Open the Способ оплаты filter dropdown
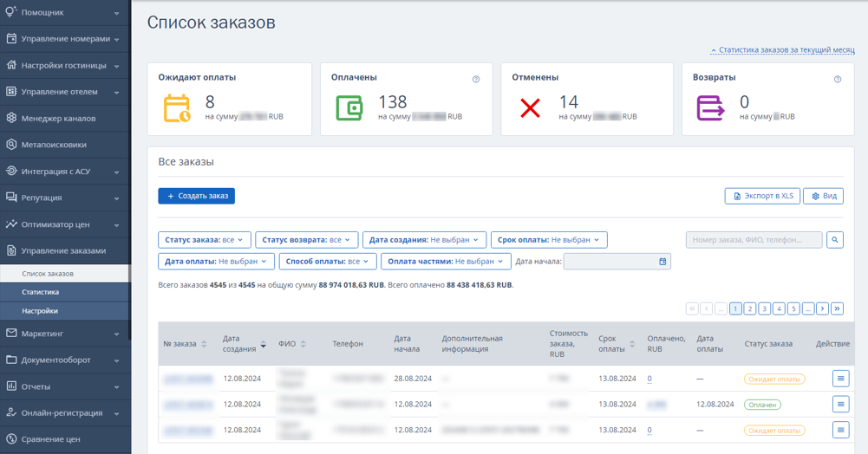 (328, 262)
